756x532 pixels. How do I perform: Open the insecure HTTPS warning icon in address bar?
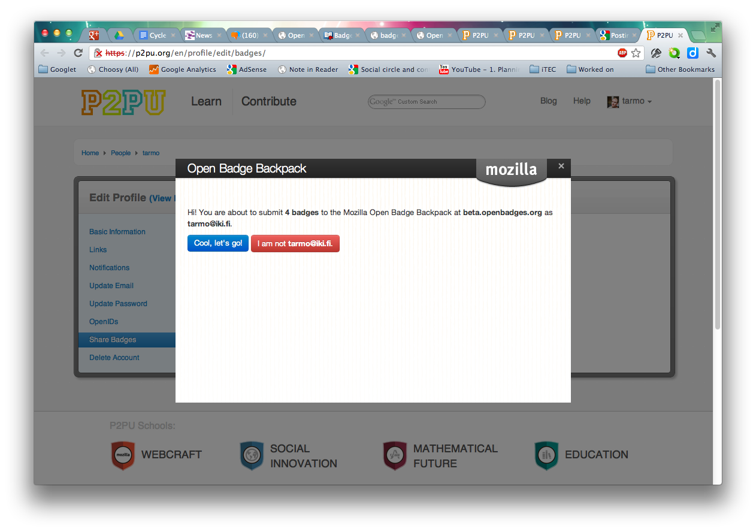pyautogui.click(x=98, y=53)
